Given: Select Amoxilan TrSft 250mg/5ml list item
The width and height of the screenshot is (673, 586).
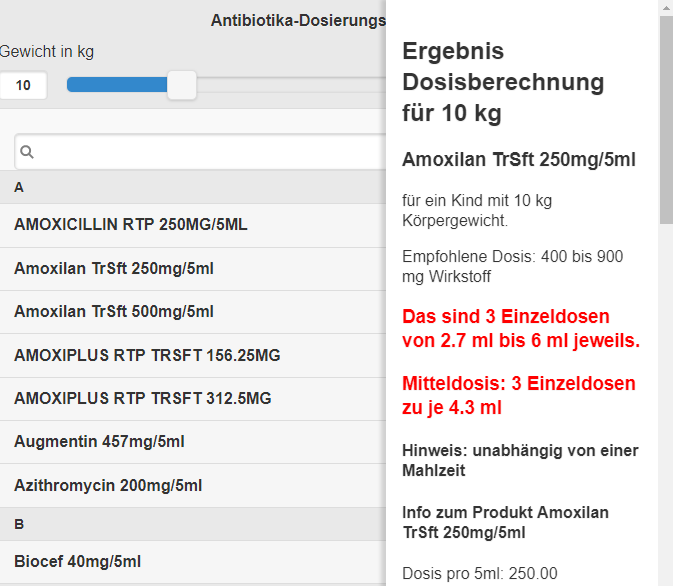Looking at the screenshot, I should (193, 269).
